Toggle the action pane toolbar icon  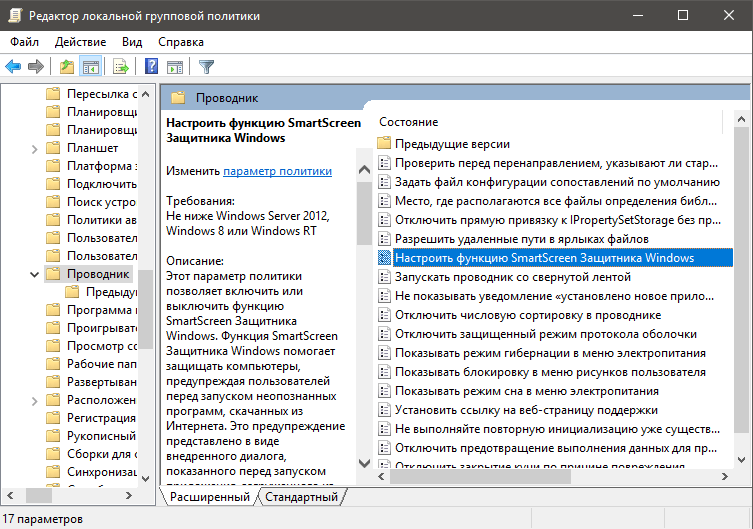(x=175, y=66)
